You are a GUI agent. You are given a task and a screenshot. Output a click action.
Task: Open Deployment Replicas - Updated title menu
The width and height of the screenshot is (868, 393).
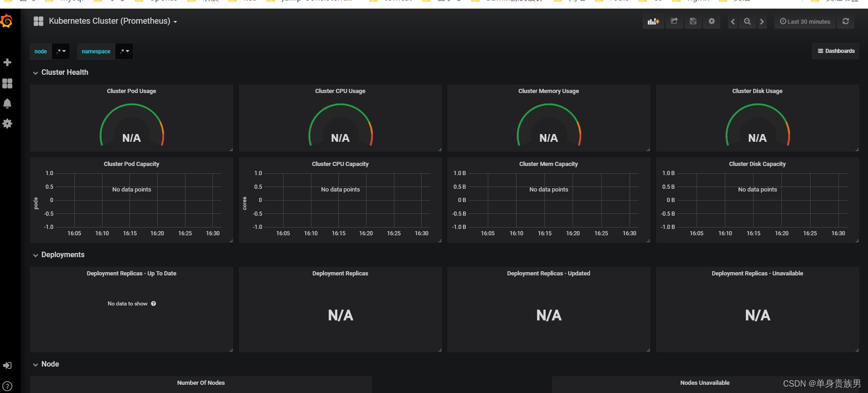(x=548, y=274)
